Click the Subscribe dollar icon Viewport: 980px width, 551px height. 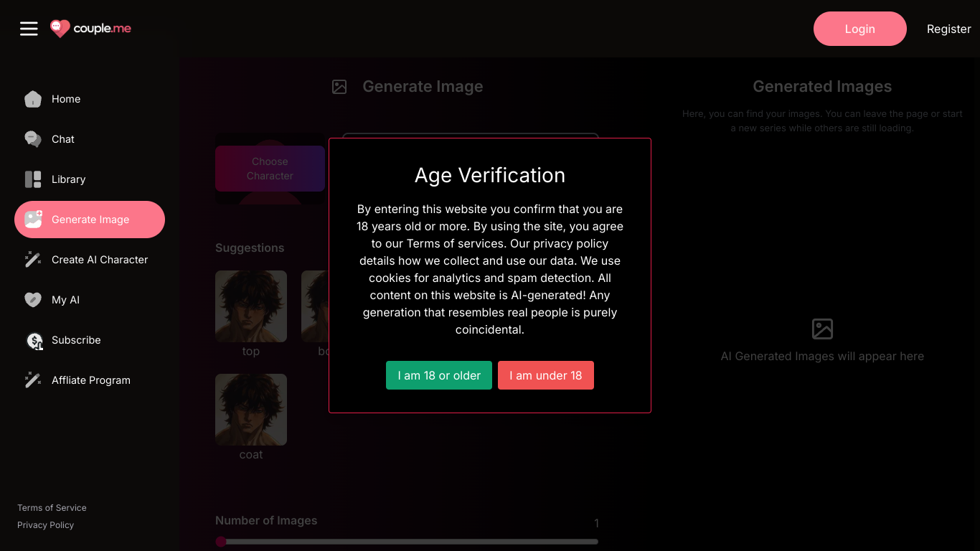click(34, 341)
